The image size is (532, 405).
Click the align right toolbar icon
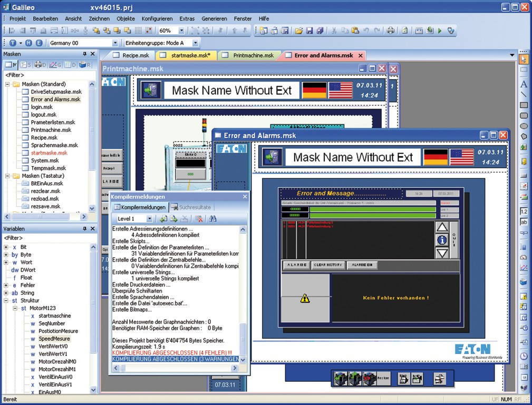[x=22, y=31]
